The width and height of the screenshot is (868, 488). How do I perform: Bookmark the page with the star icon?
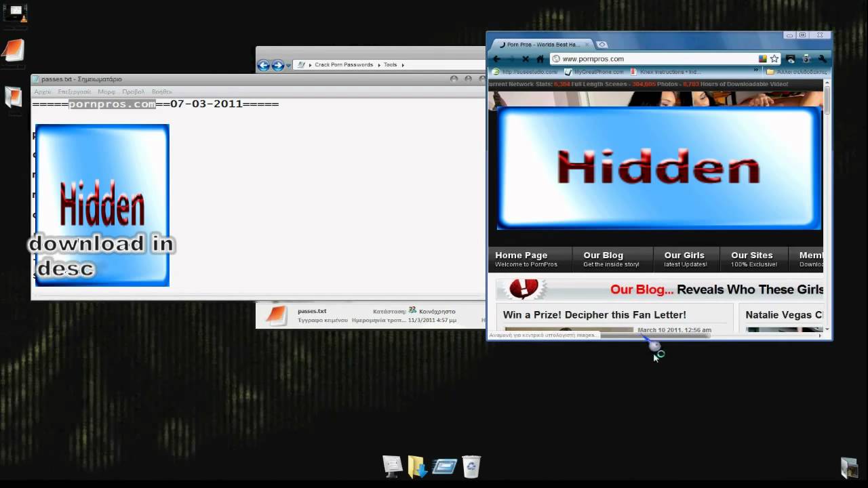pyautogui.click(x=774, y=59)
